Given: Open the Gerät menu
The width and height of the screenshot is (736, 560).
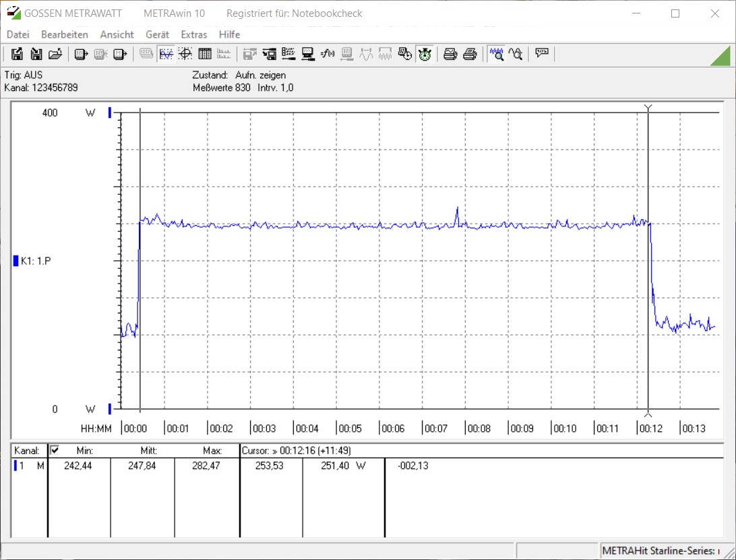Looking at the screenshot, I should click(157, 34).
